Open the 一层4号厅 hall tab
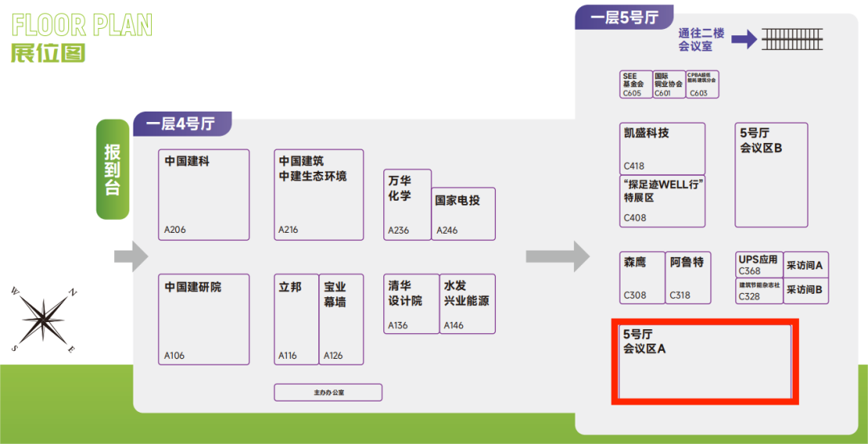Screen dimensions: 868x444 [x=182, y=124]
